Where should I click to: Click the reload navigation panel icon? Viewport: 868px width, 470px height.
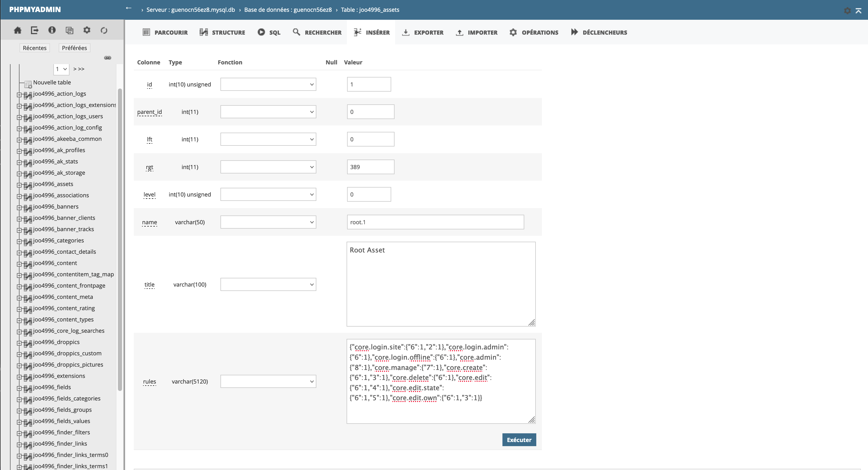pyautogui.click(x=104, y=30)
